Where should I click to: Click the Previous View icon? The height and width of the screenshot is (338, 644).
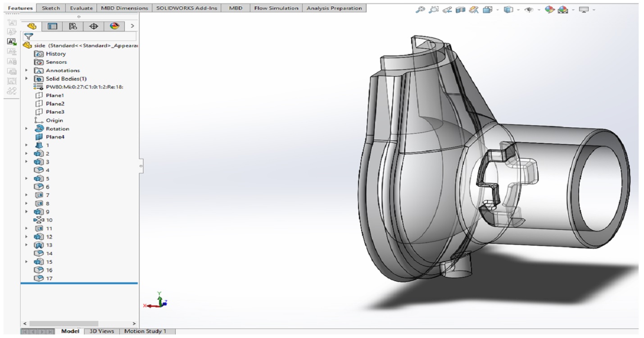pyautogui.click(x=447, y=9)
